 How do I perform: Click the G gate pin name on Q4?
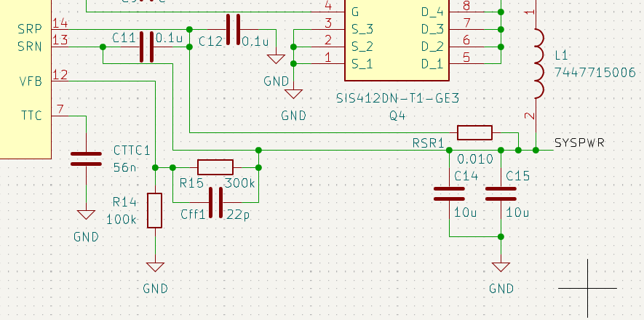pyautogui.click(x=355, y=12)
